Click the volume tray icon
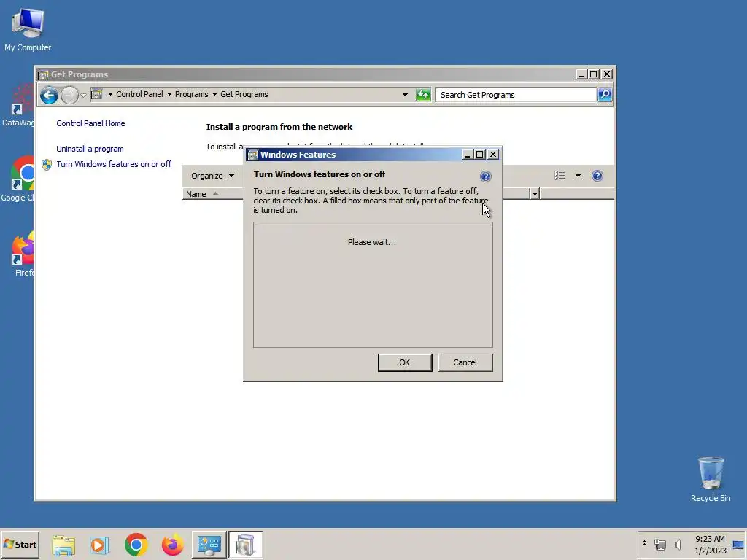The image size is (747, 560). pyautogui.click(x=678, y=544)
